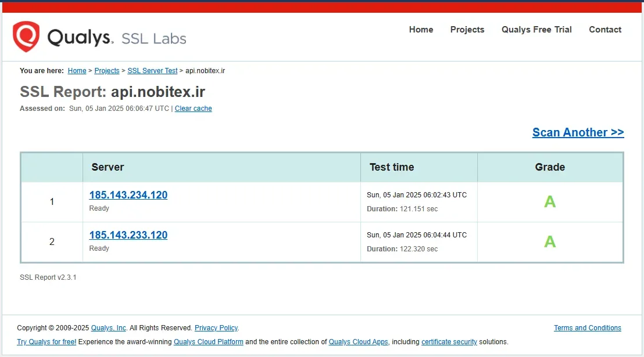This screenshot has height=357, width=644.
Task: Open the Qualys Cloud Apps link
Action: click(x=358, y=342)
